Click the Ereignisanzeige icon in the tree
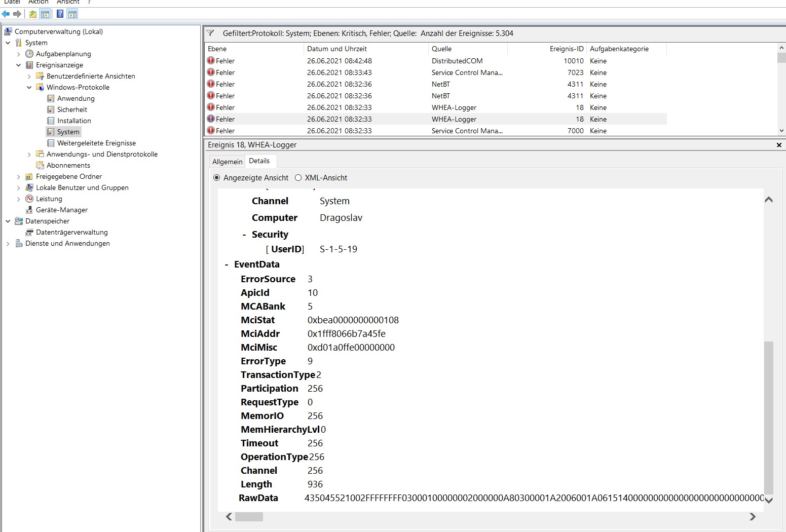This screenshot has width=786, height=532. [x=29, y=65]
